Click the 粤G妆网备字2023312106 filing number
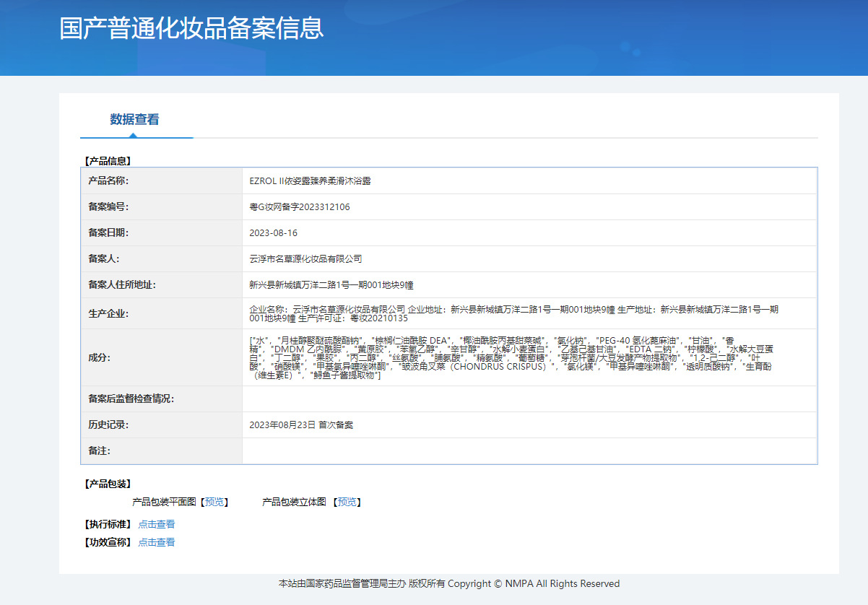The image size is (868, 605). pos(300,207)
